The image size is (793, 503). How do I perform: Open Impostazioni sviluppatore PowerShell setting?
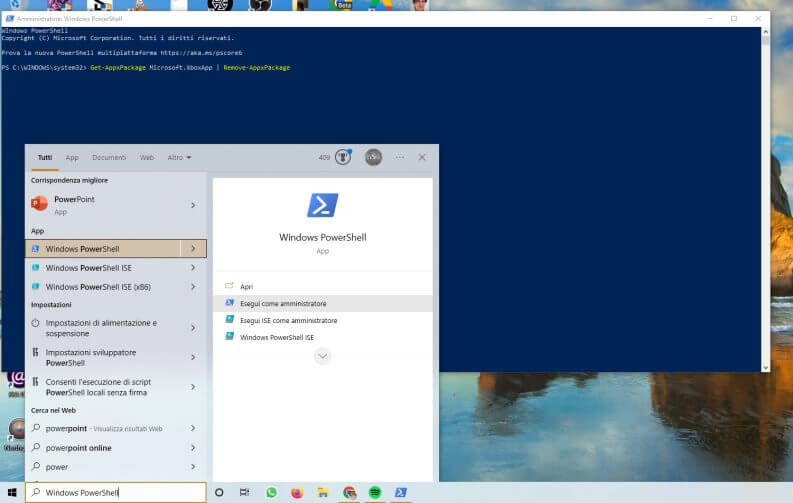tap(103, 357)
